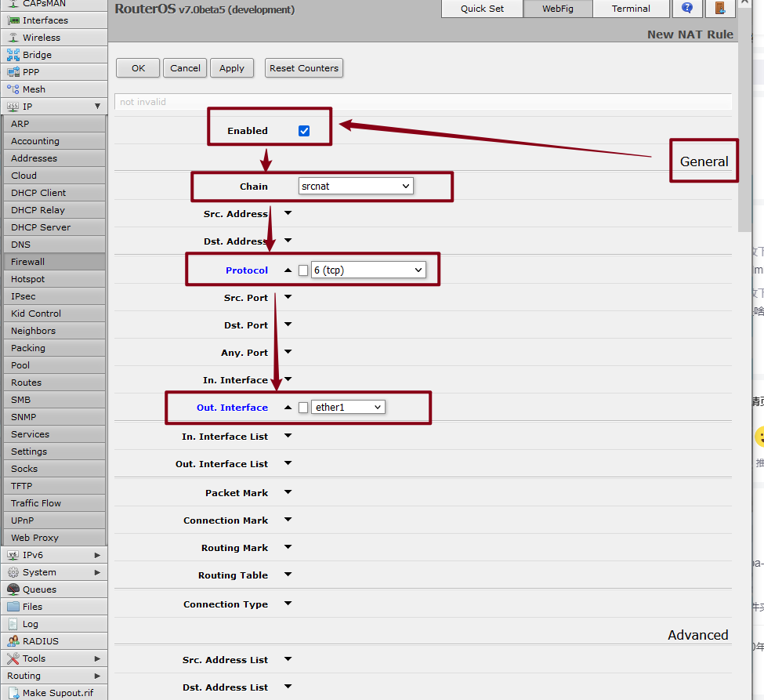Uncheck the Enabled checkbox
764x700 pixels.
(x=304, y=131)
